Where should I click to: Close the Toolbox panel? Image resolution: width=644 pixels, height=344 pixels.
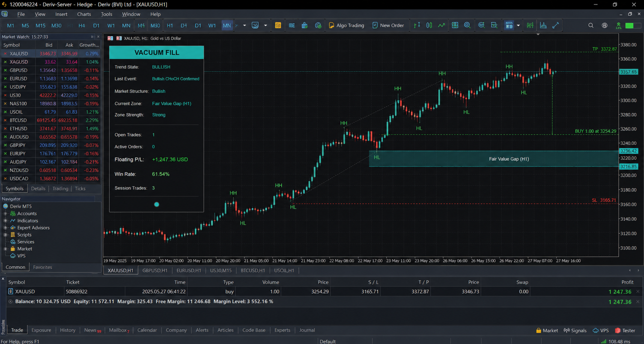tap(3, 279)
